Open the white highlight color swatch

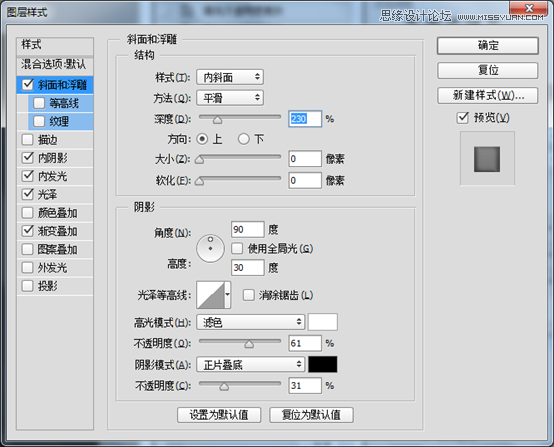pos(323,322)
